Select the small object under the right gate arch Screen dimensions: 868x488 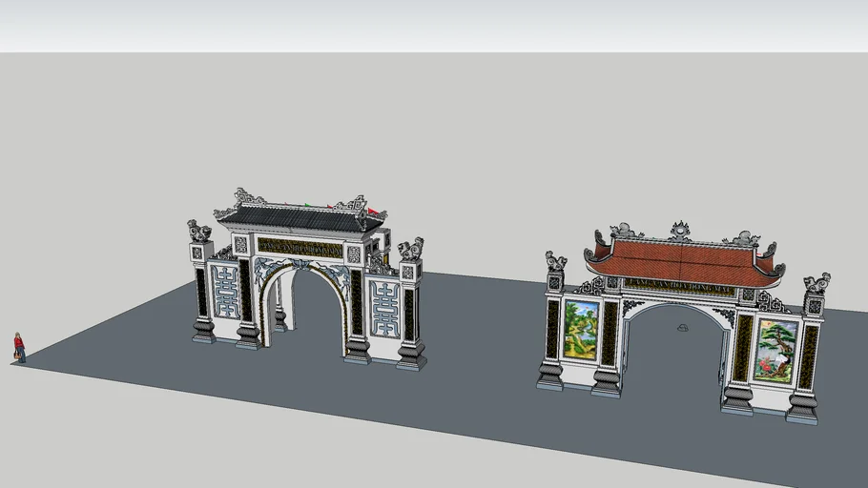(682, 329)
